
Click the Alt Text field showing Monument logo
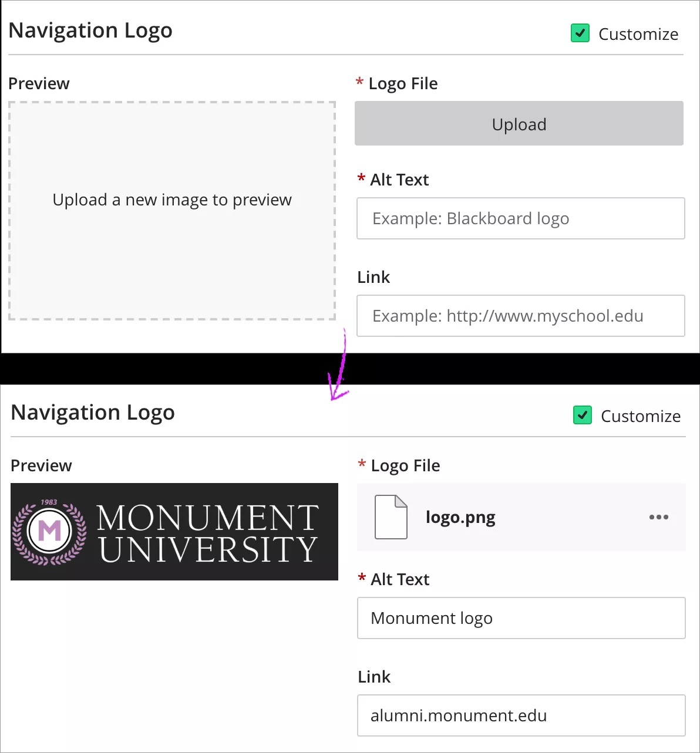click(x=520, y=618)
